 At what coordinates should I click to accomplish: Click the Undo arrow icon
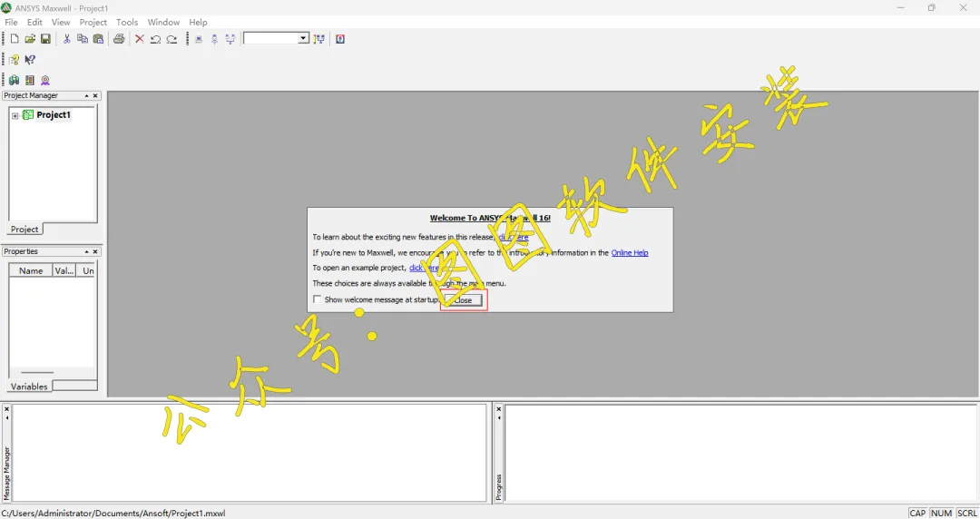pyautogui.click(x=156, y=39)
